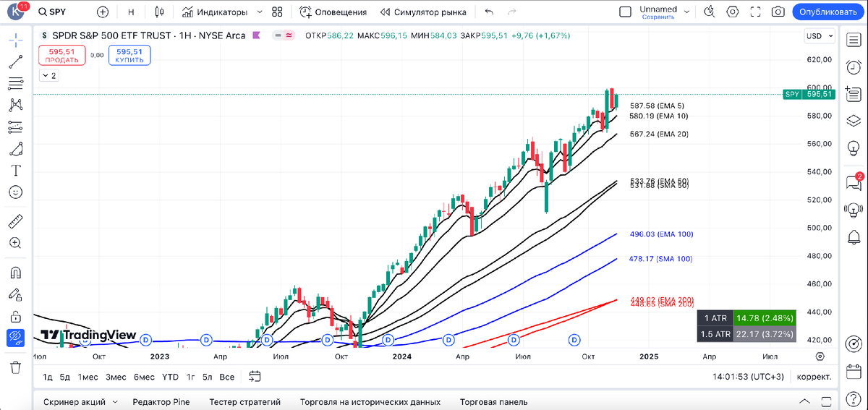Screen dimensions: 868x410
Task: Open the emoji icons tool
Action: (x=15, y=192)
